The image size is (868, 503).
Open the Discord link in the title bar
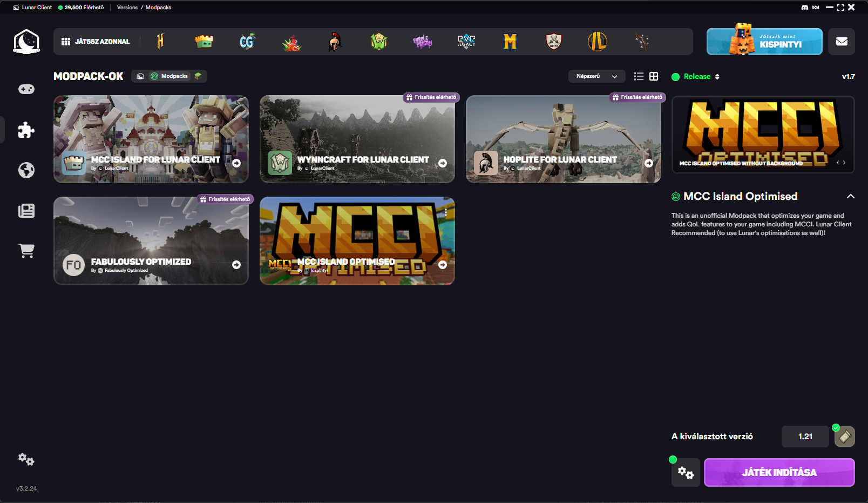coord(805,8)
